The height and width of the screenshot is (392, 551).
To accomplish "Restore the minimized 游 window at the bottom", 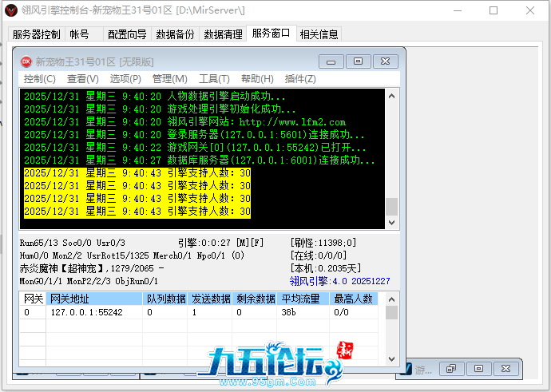I will [451, 369].
